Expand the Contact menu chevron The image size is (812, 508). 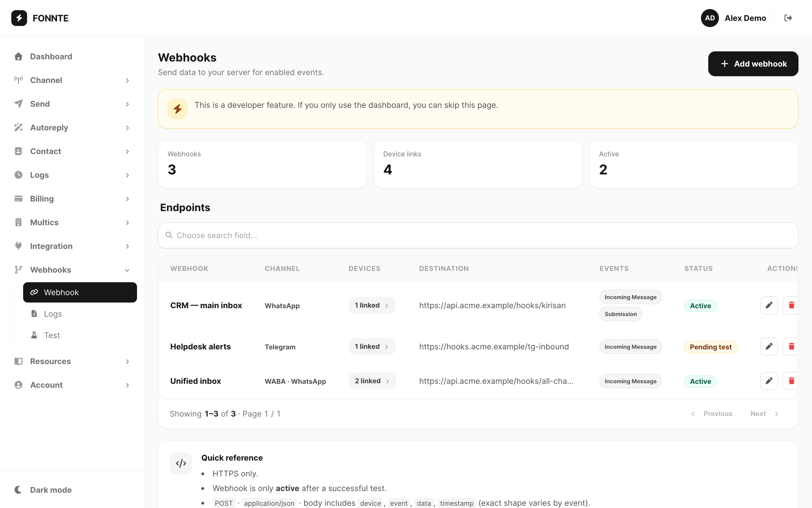[x=127, y=152]
